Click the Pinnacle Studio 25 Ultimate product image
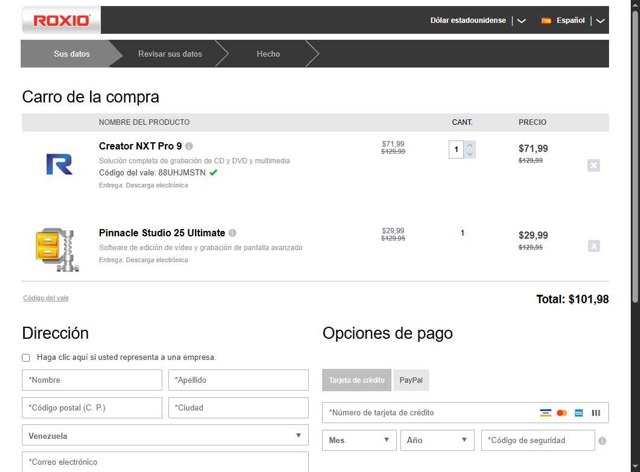Screen dimensions: 640x472 click(57, 249)
